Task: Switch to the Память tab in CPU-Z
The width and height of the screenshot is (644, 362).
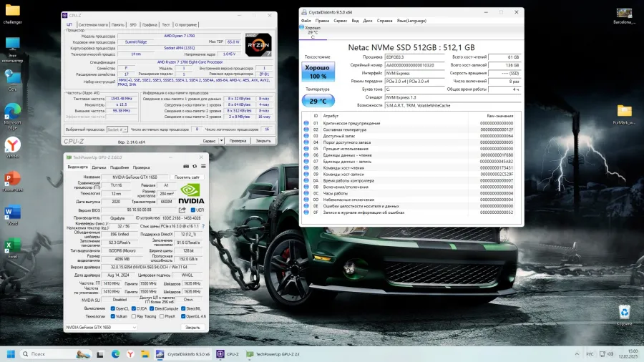Action: click(x=118, y=24)
